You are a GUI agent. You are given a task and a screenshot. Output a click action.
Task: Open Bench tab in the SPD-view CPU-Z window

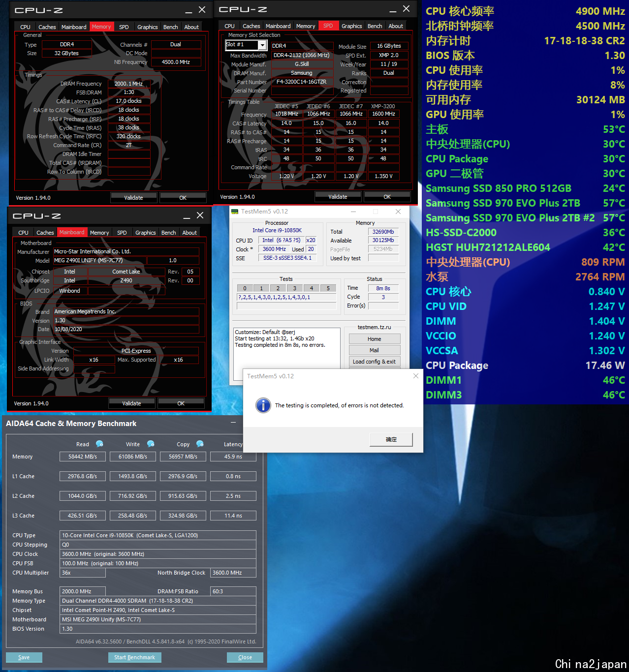(x=375, y=26)
